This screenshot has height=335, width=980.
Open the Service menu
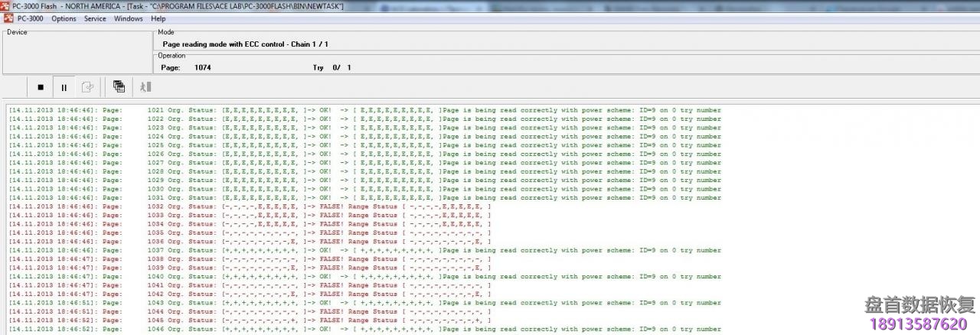pos(95,18)
